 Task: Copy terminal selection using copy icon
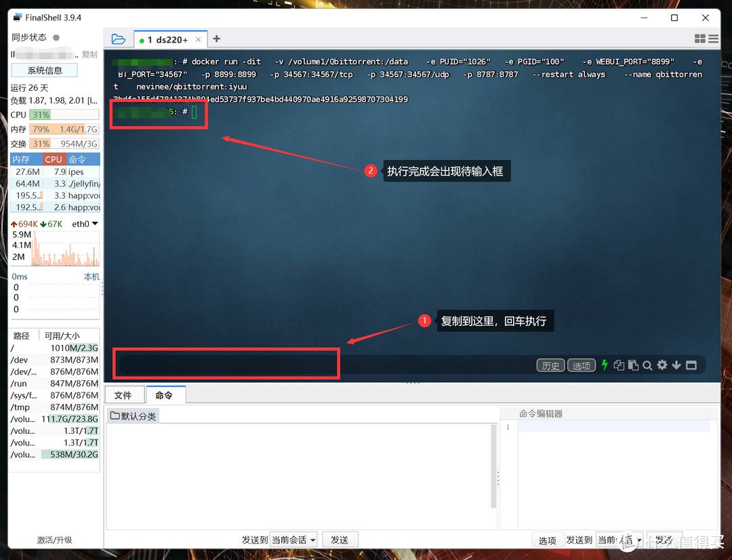(619, 365)
